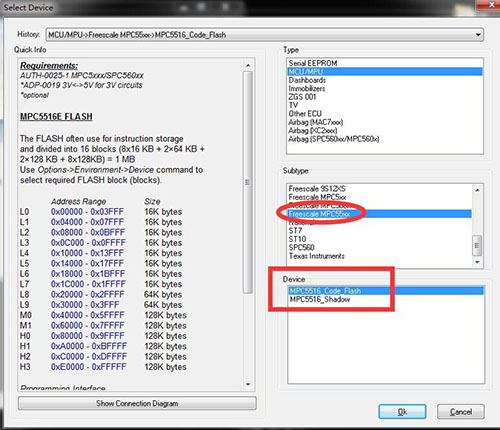Open the History dropdown arrow
This screenshot has width=500, height=430.
point(478,35)
